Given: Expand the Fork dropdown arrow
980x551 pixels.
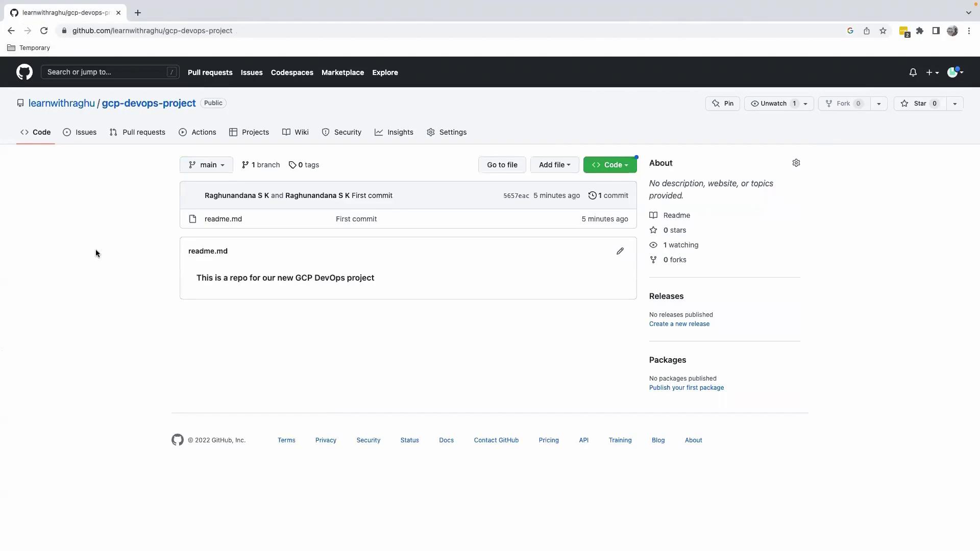Looking at the screenshot, I should [878, 104].
